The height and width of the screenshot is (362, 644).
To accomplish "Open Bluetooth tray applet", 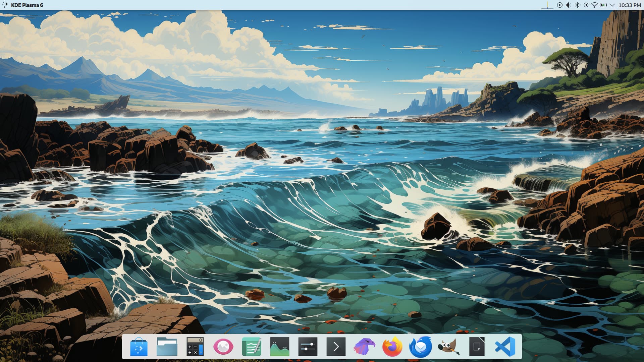I will (x=577, y=5).
